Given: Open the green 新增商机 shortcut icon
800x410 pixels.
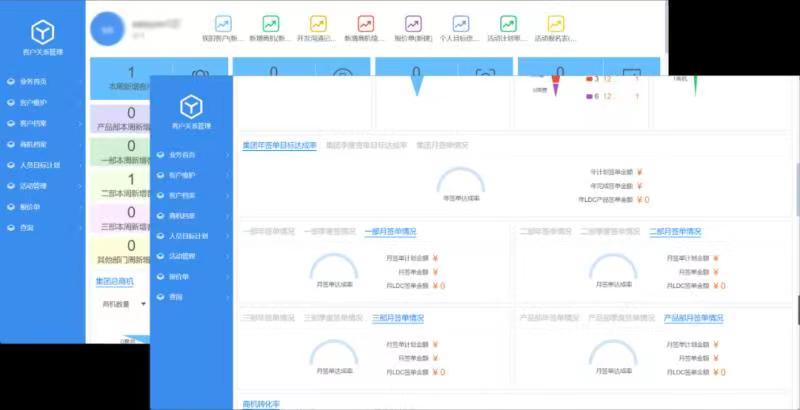Looking at the screenshot, I should point(270,24).
